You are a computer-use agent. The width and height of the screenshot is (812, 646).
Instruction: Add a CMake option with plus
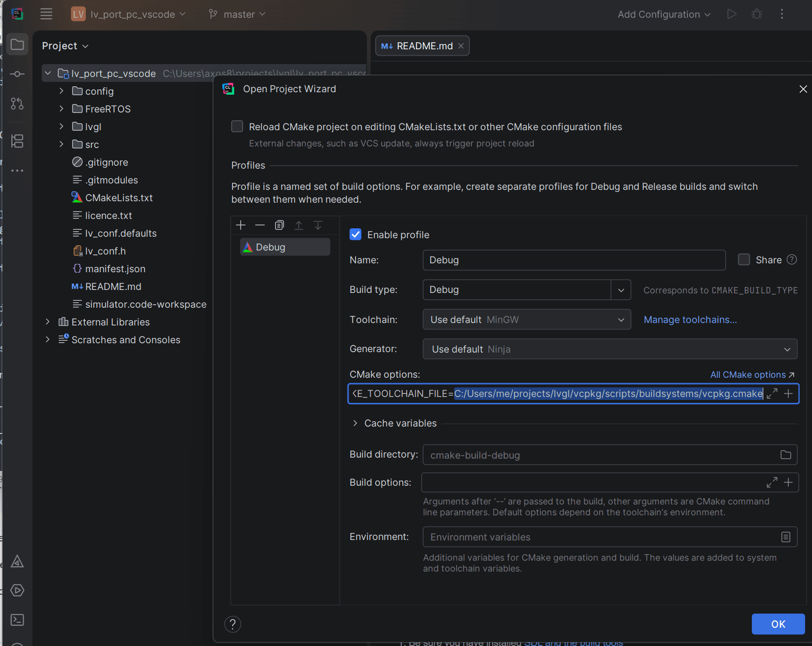pyautogui.click(x=788, y=394)
